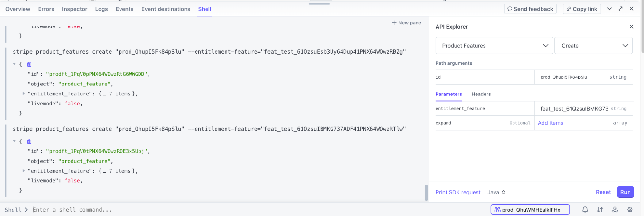Expand the workbench to full screen
Viewport: 644px width, 216px height.
point(620,9)
